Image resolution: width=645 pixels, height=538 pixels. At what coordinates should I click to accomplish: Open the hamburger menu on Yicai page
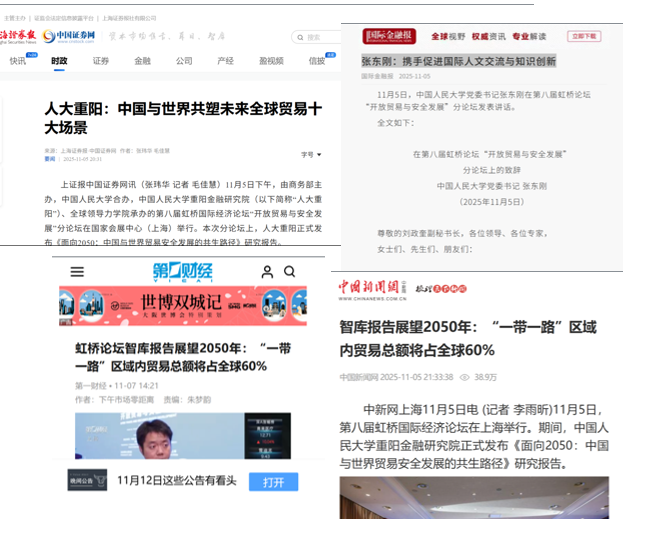(77, 271)
